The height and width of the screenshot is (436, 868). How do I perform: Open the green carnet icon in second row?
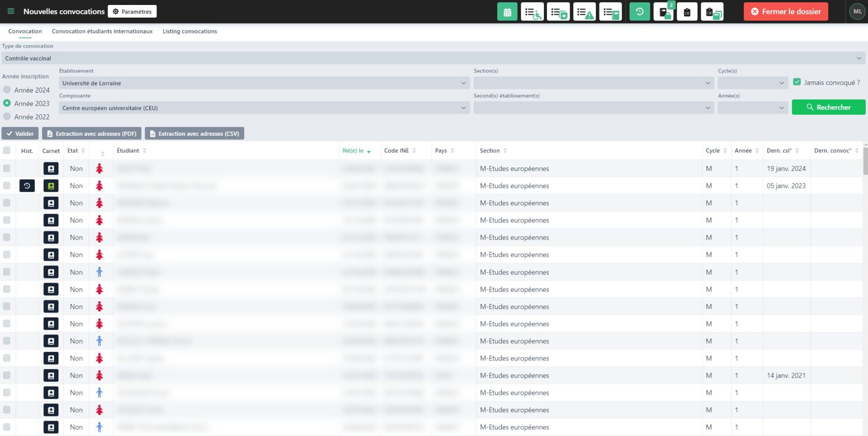coord(51,186)
